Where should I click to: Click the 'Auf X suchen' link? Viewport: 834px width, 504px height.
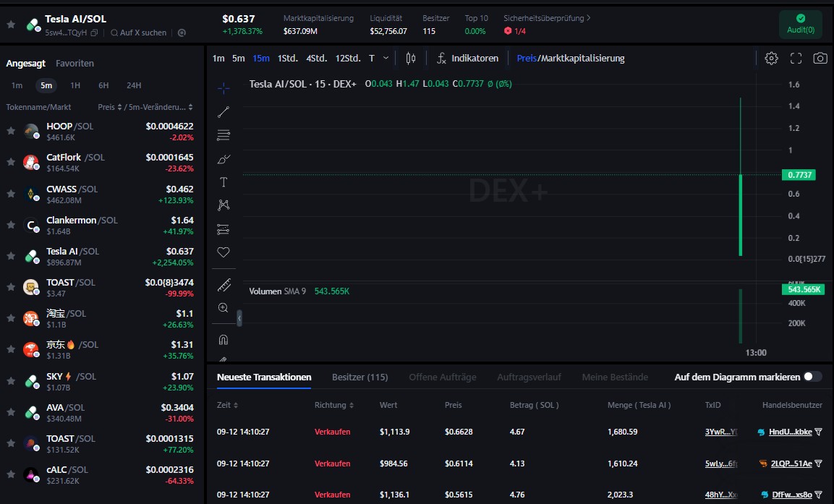pyautogui.click(x=138, y=33)
